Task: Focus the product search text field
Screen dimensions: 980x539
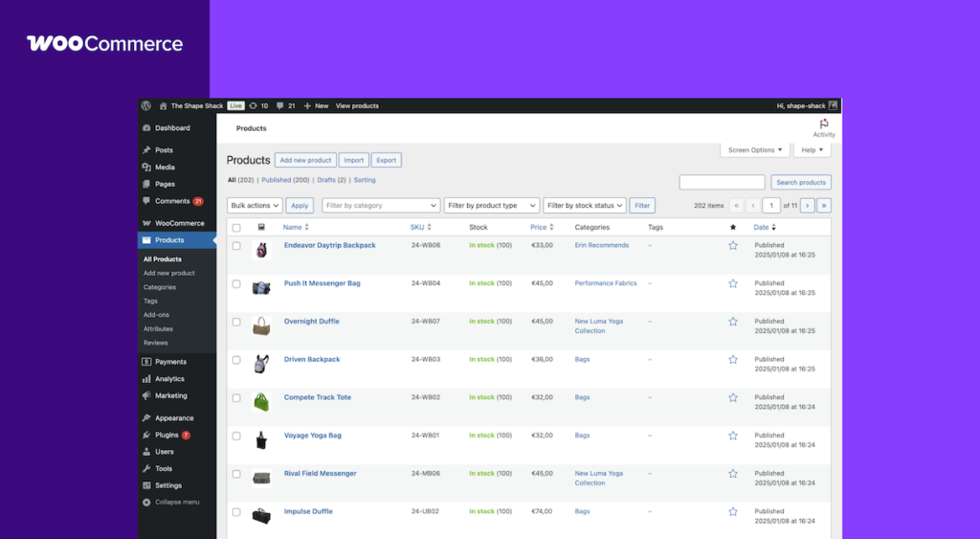Action: [x=722, y=183]
